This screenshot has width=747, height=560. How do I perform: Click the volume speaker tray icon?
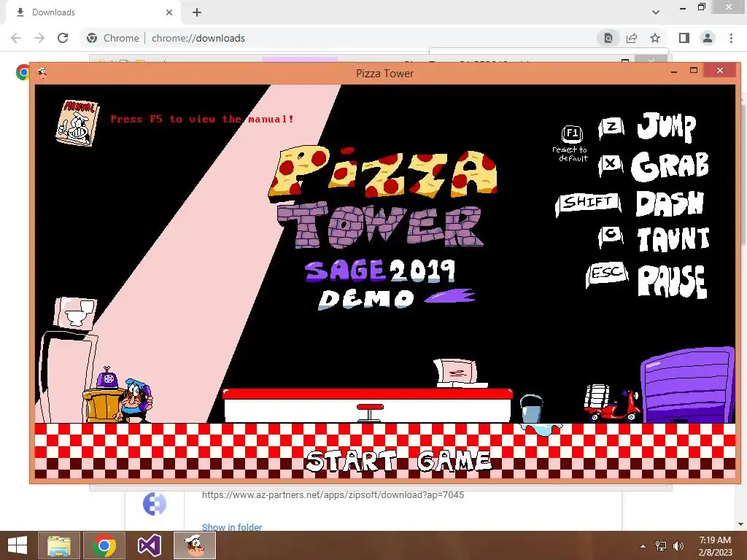coord(678,546)
